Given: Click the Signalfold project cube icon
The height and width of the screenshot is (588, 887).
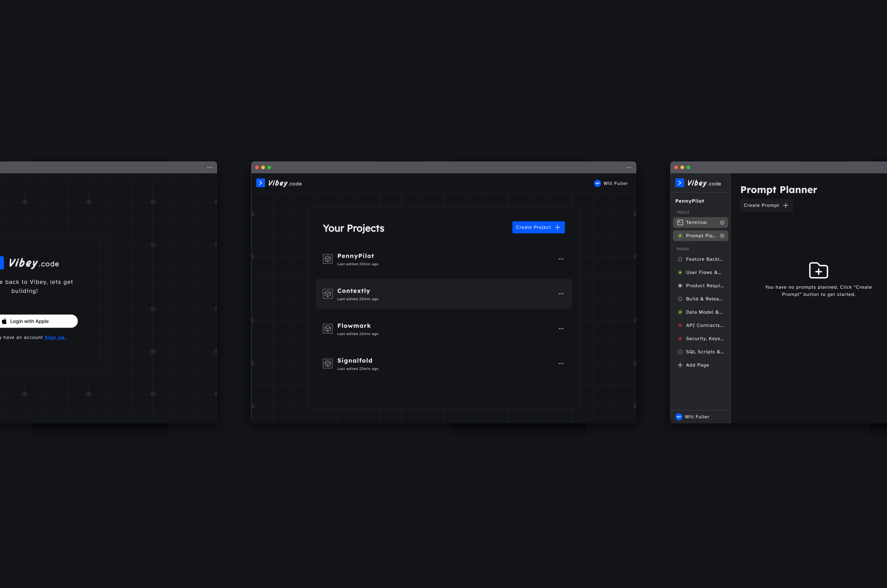Looking at the screenshot, I should point(327,364).
